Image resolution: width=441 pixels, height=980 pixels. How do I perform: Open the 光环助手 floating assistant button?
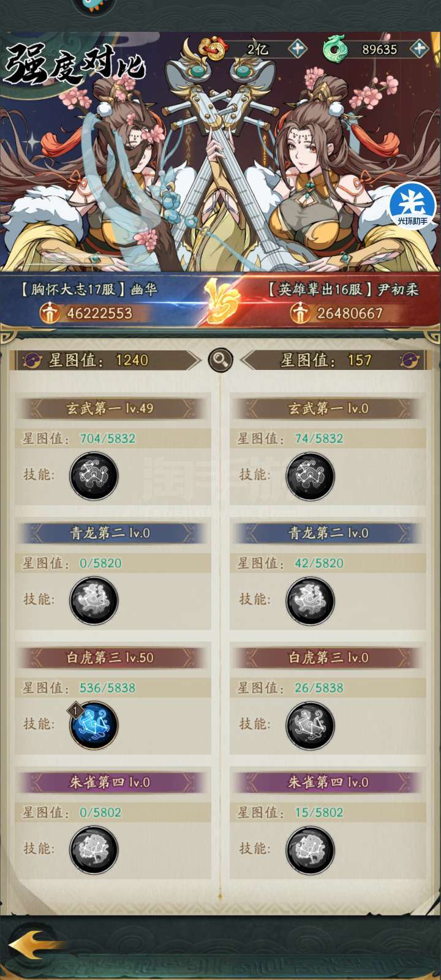(412, 206)
